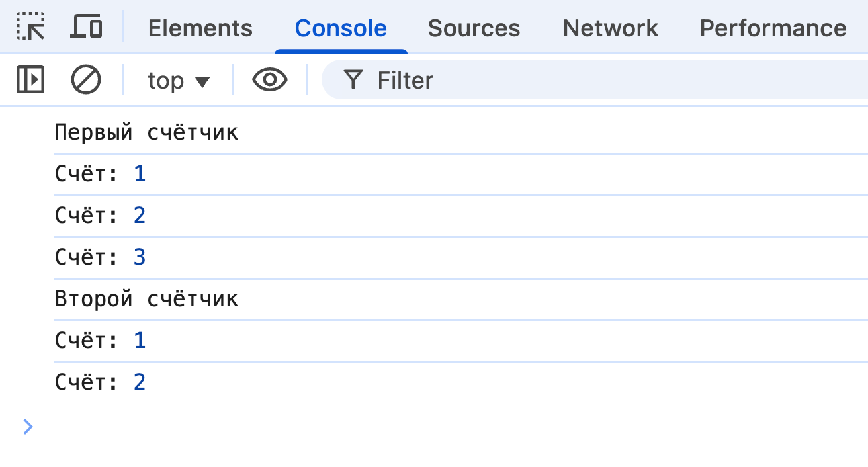Select the Console tab
Viewport: 868px width, 467px height.
pyautogui.click(x=341, y=28)
